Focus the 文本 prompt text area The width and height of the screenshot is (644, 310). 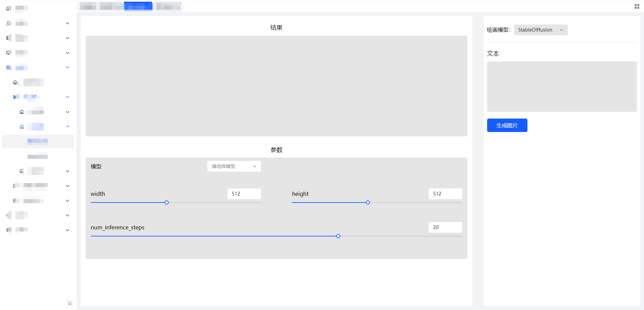coord(562,87)
